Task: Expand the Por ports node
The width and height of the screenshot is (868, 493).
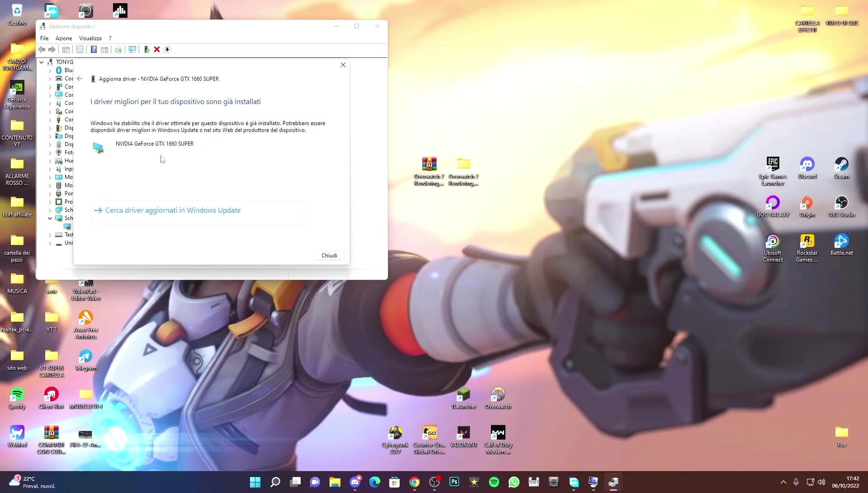Action: [50, 194]
